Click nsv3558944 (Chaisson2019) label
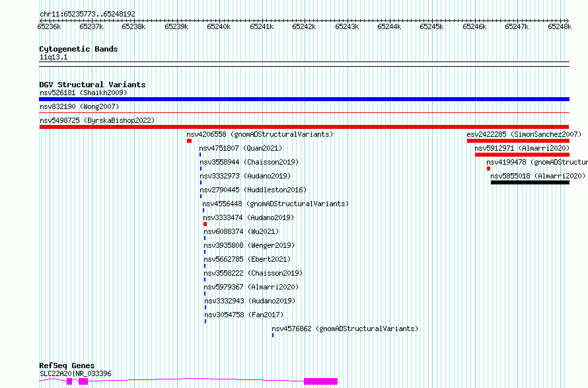Screen dimensions: 588x388 pyautogui.click(x=249, y=162)
